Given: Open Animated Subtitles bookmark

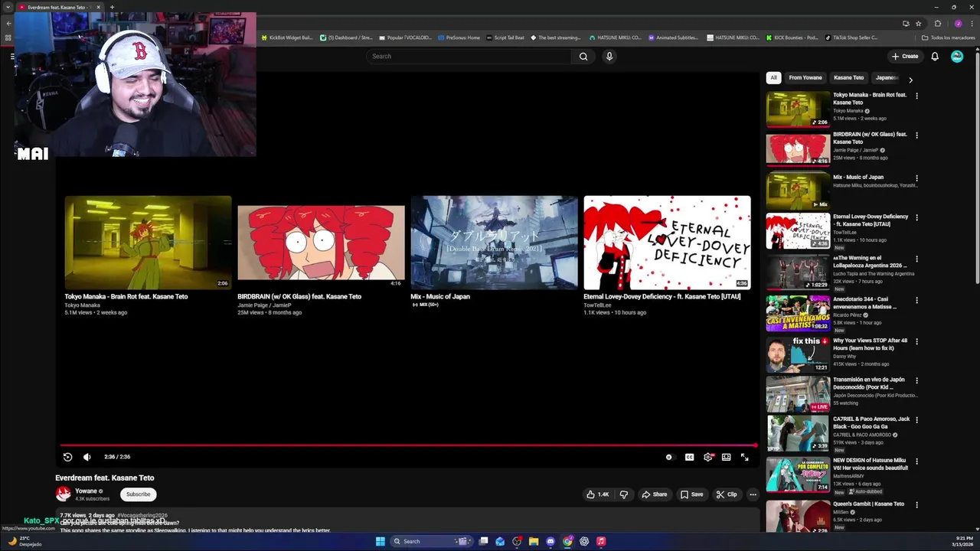Looking at the screenshot, I should click(x=673, y=37).
